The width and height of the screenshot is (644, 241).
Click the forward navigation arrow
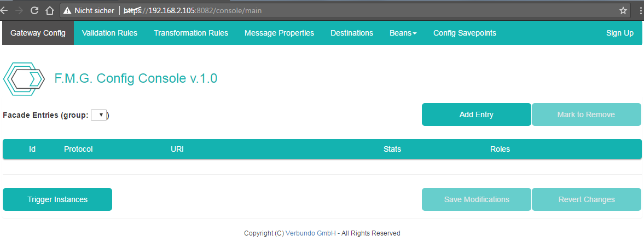coord(20,10)
